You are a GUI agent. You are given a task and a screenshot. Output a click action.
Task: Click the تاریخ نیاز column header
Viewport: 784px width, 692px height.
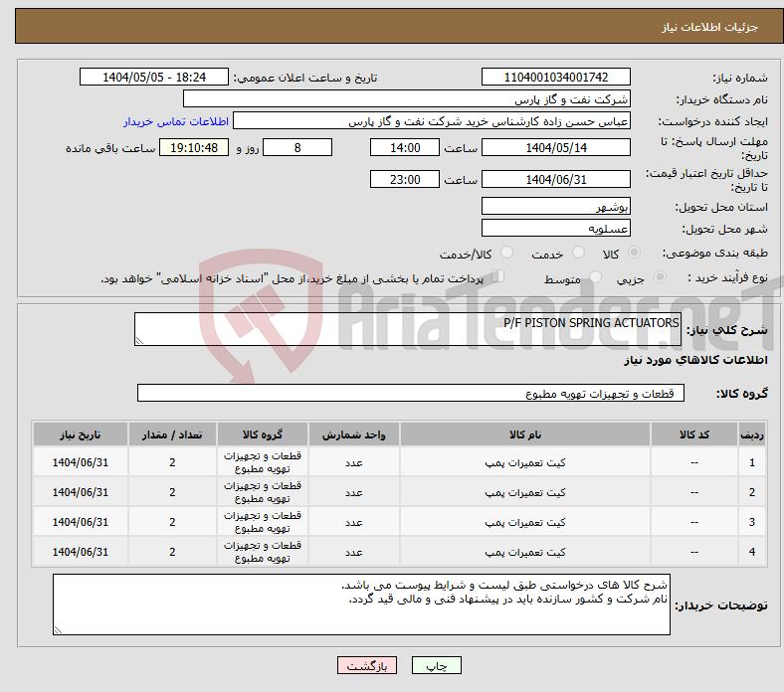[80, 434]
